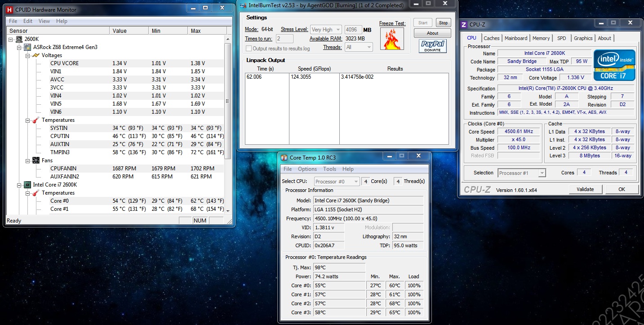644x325 pixels.
Task: Switch to the Graphics tab in CPU-Z
Action: (583, 39)
